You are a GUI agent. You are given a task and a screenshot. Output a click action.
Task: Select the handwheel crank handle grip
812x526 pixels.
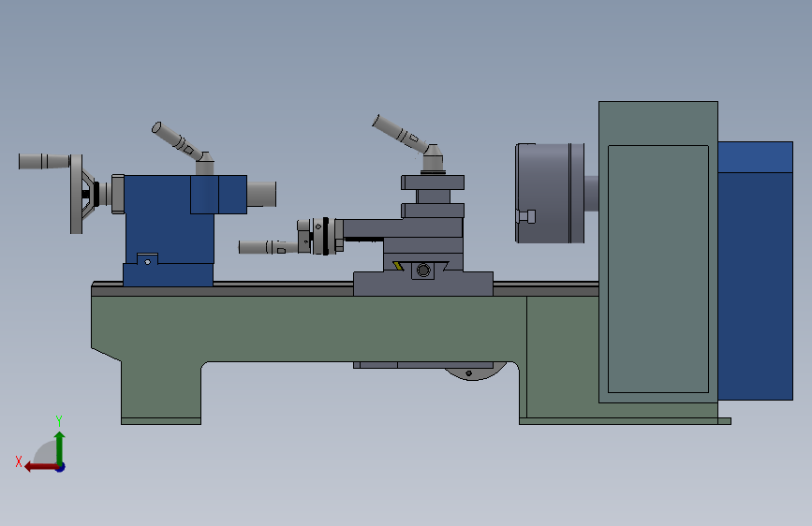(44, 162)
